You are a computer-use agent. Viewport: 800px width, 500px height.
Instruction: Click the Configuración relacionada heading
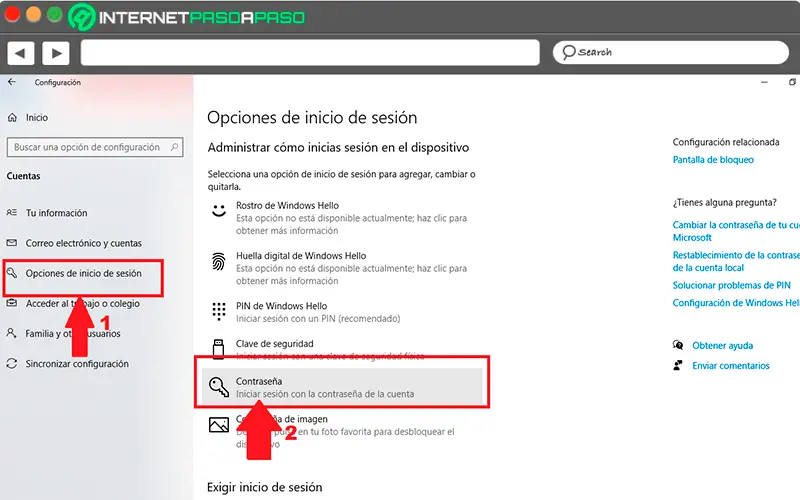(x=726, y=142)
